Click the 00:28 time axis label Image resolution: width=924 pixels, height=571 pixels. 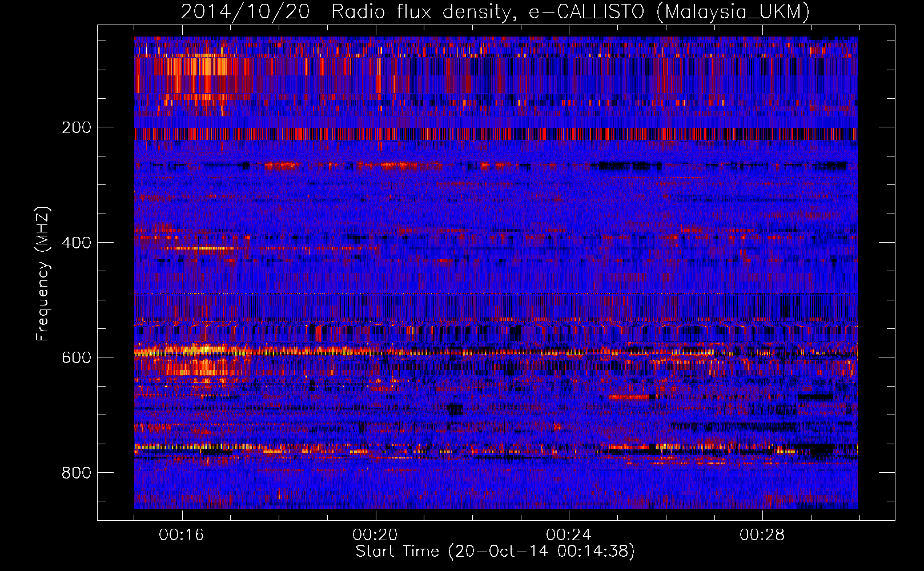[762, 534]
